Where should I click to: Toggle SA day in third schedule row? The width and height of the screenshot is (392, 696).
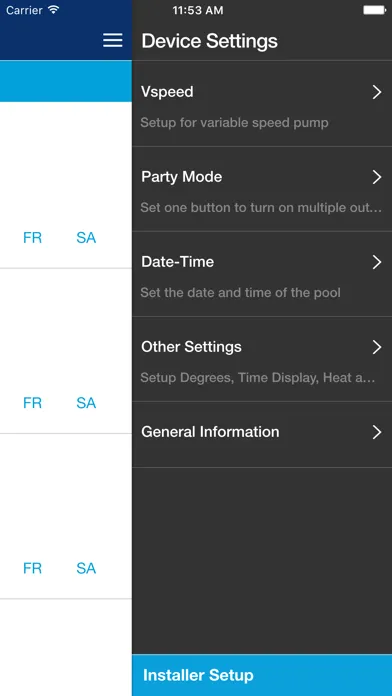86,568
